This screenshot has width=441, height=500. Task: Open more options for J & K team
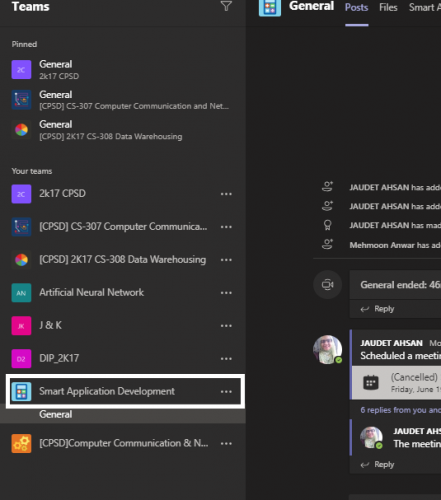tap(226, 326)
